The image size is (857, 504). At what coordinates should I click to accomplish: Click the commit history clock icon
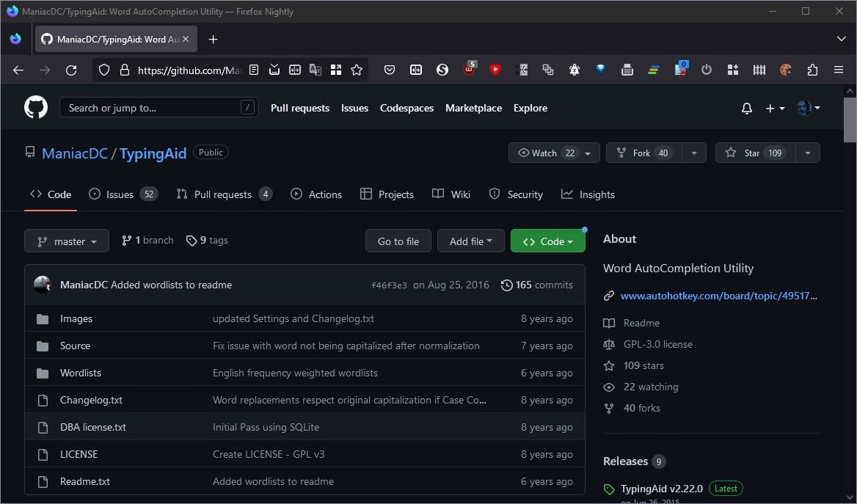tap(506, 285)
